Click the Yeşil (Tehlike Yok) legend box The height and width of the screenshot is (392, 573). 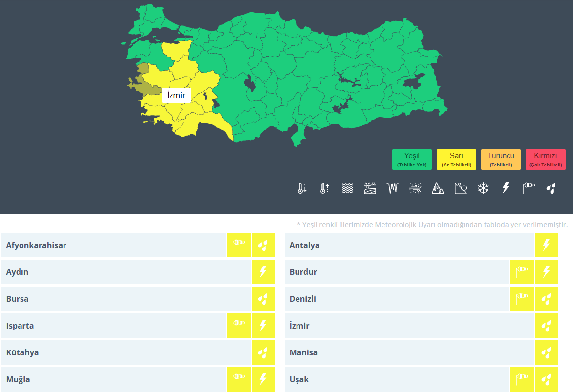point(412,160)
